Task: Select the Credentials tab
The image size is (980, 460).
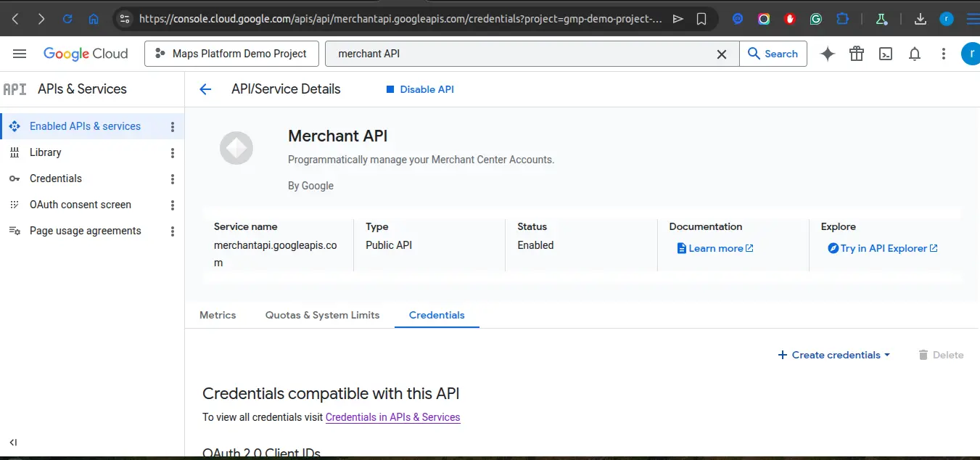Action: point(437,315)
